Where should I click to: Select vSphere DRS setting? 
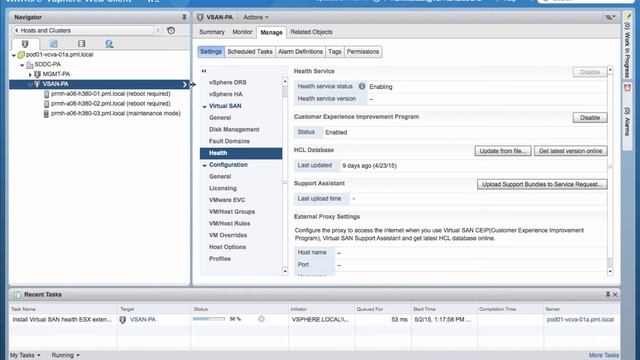(228, 82)
